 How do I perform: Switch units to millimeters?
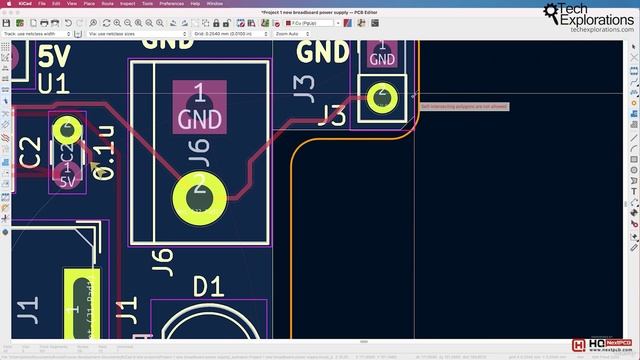pyautogui.click(x=5, y=89)
